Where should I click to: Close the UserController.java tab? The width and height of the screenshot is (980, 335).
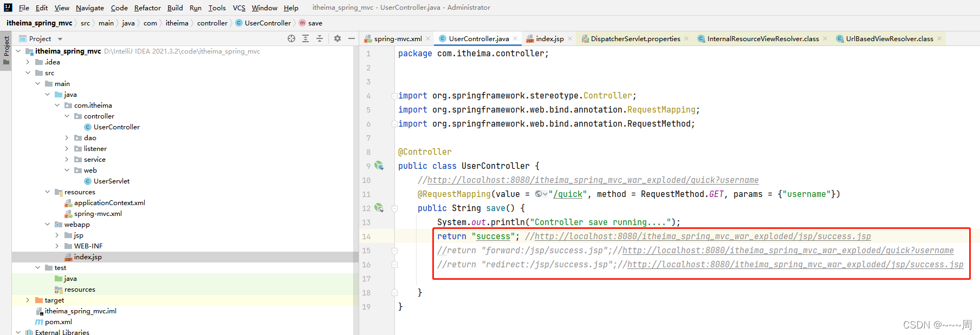[515, 38]
